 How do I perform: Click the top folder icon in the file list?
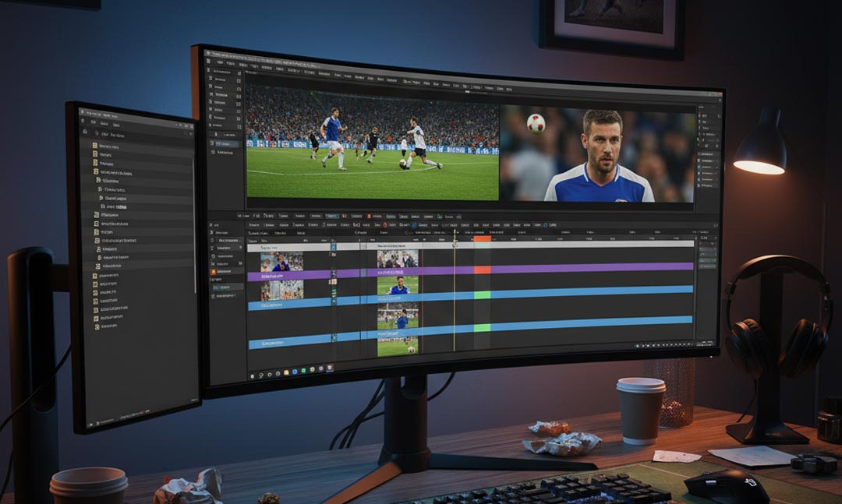[x=95, y=146]
